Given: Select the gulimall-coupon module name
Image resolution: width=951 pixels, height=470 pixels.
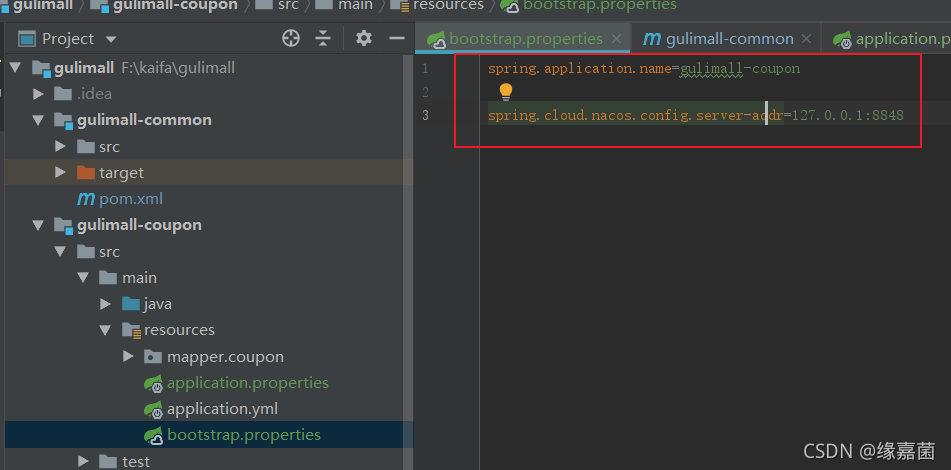Looking at the screenshot, I should (139, 225).
